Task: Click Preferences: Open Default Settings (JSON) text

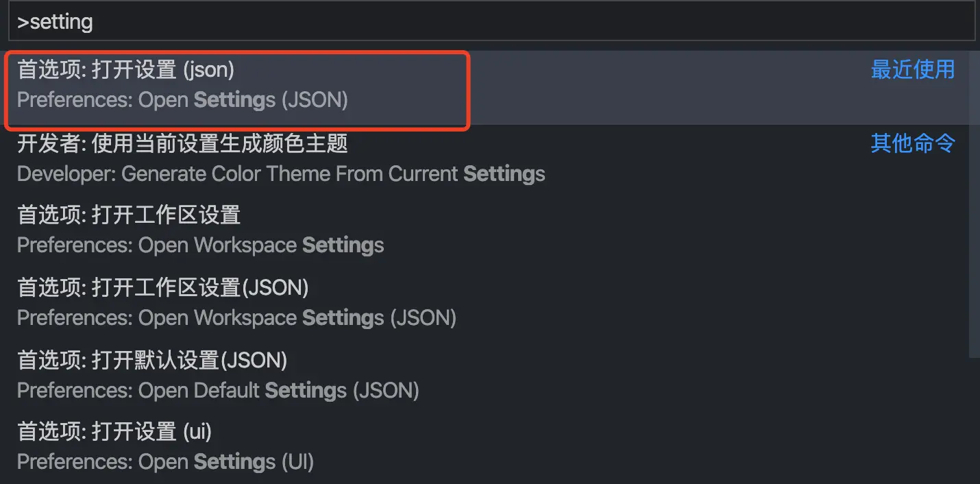Action: (218, 391)
